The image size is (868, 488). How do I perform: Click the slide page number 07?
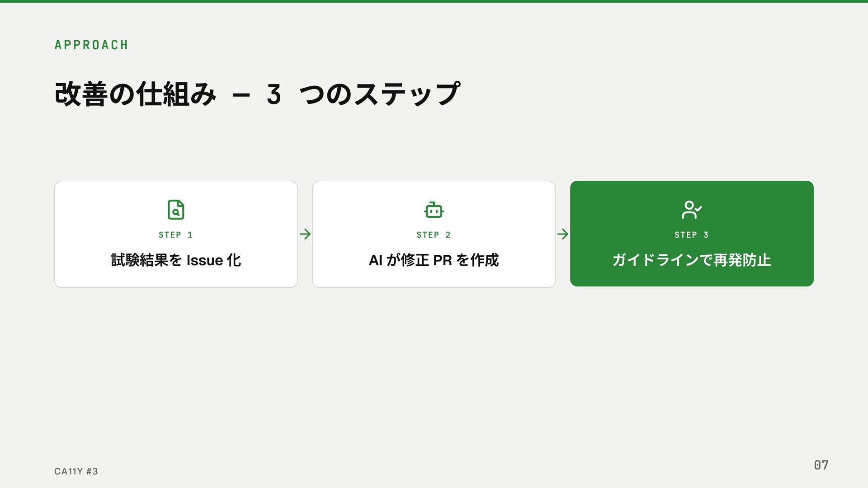coord(821,465)
